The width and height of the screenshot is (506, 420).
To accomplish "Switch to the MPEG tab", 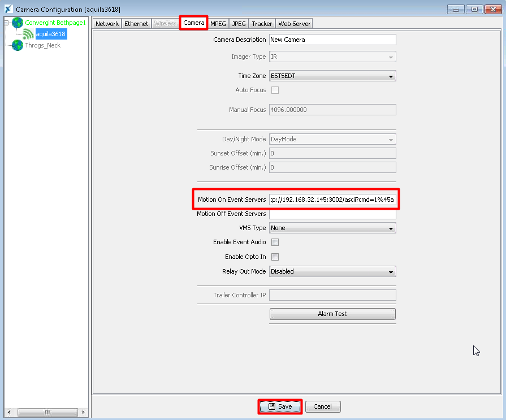I will coord(218,24).
